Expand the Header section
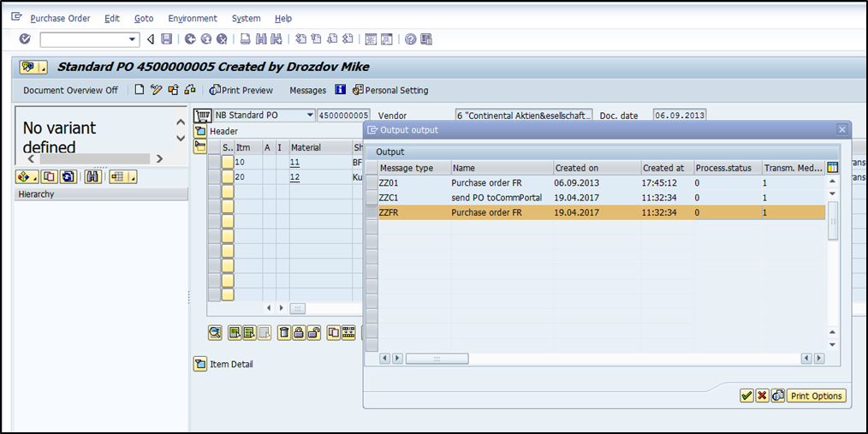Viewport: 868px width, 434px height. (x=199, y=132)
